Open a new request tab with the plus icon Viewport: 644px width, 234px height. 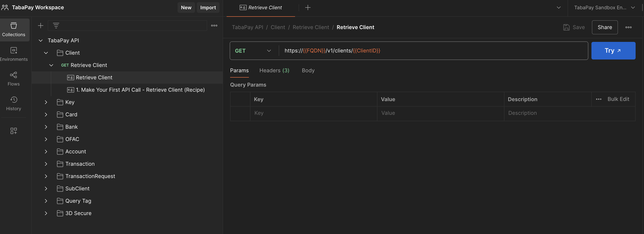point(307,7)
